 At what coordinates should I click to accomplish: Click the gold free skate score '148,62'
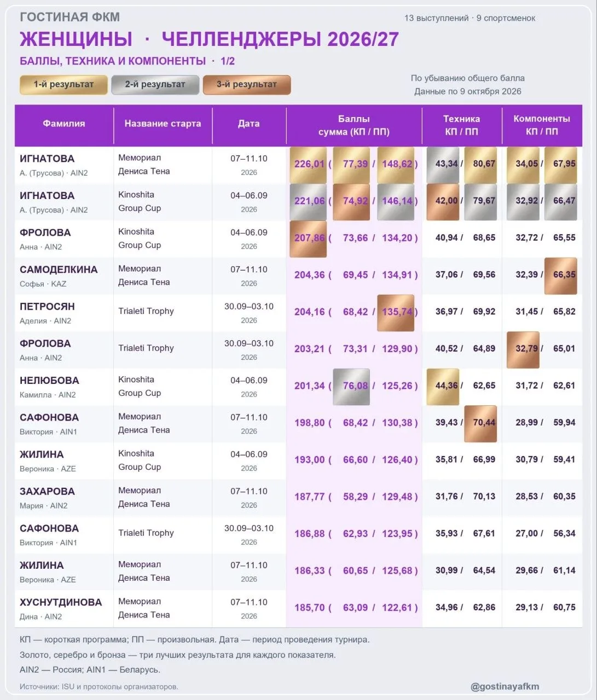396,165
